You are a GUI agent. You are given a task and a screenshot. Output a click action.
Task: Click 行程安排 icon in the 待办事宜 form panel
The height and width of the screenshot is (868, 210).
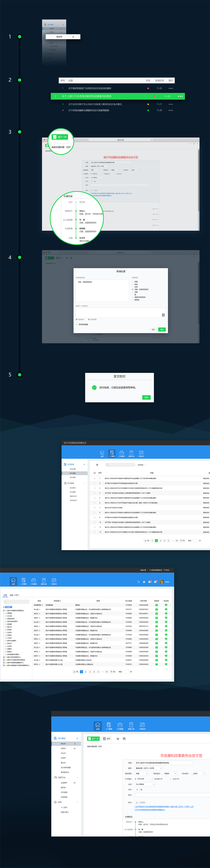(143, 726)
